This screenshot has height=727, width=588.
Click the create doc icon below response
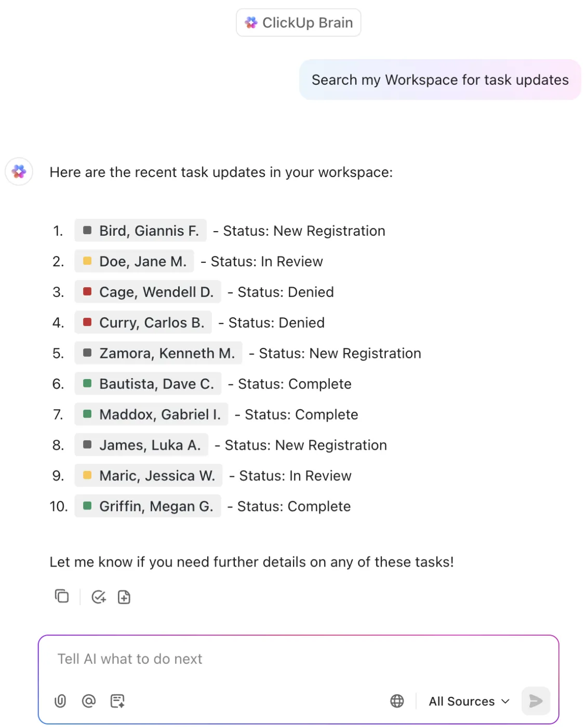(124, 597)
